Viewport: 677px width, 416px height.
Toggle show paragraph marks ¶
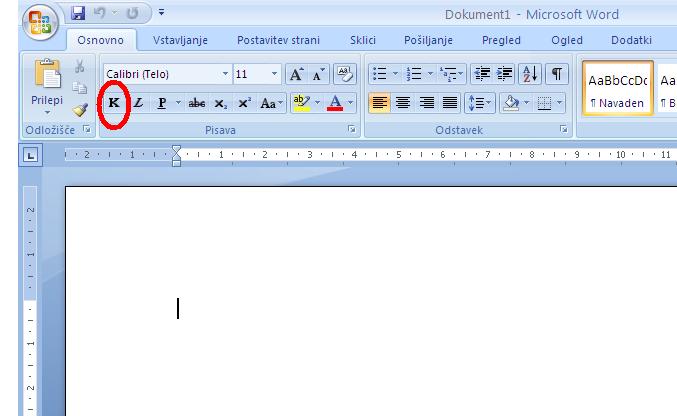[x=557, y=74]
